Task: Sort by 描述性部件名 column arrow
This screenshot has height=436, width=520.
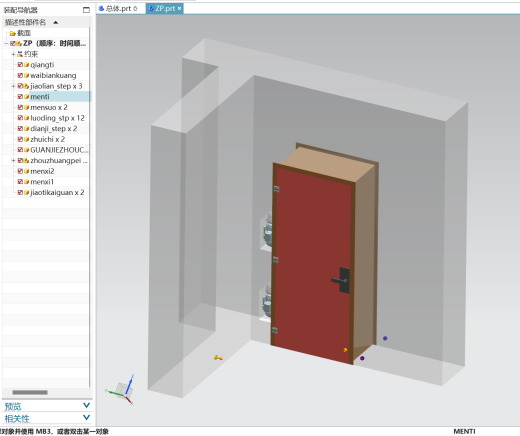Action: point(56,22)
